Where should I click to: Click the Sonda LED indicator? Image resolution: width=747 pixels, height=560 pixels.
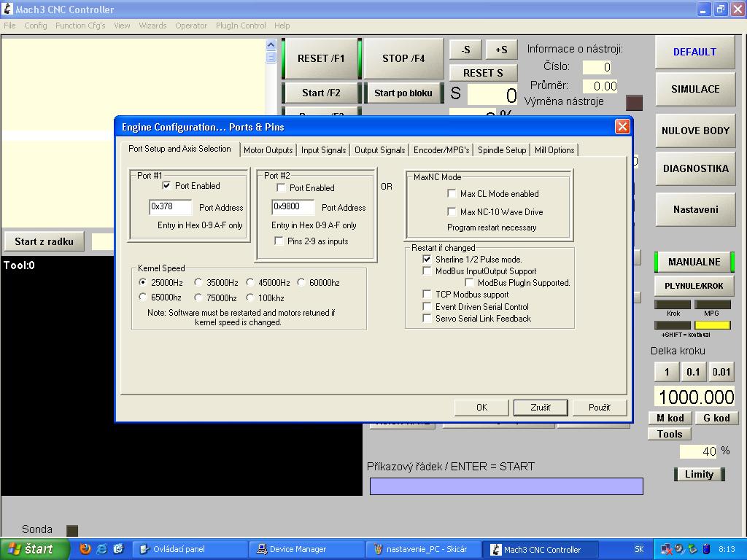tap(71, 530)
